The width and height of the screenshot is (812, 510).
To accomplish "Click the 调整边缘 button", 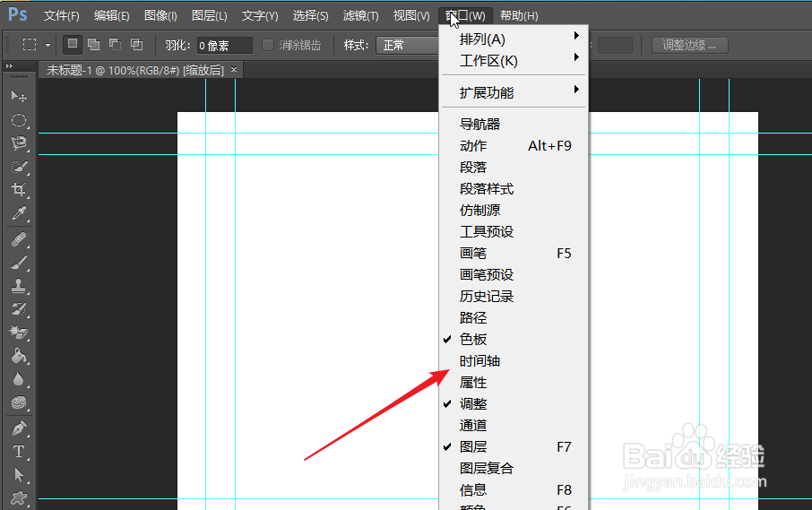I will click(x=690, y=45).
